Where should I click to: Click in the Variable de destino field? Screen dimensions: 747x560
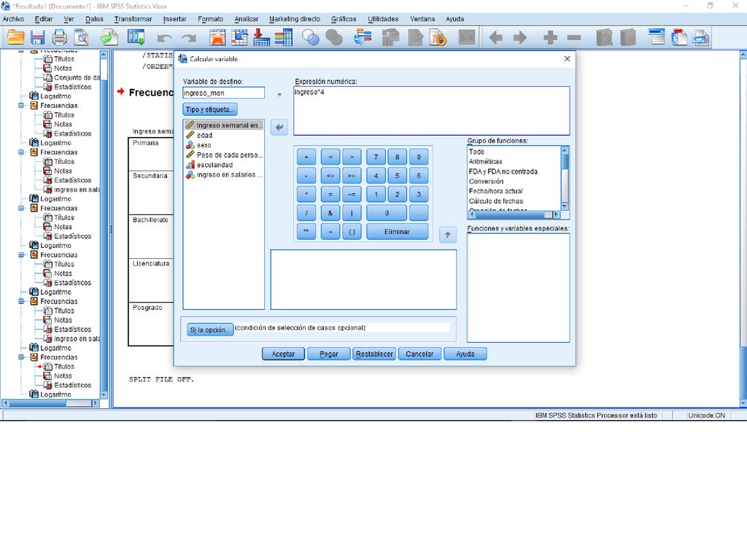(x=223, y=93)
